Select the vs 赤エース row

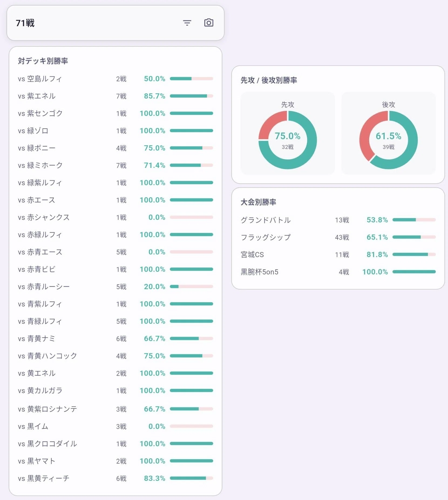click(x=116, y=200)
